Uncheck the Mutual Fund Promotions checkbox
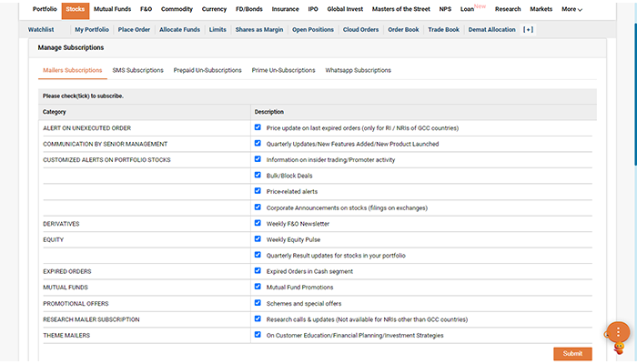637x364 pixels. point(258,287)
